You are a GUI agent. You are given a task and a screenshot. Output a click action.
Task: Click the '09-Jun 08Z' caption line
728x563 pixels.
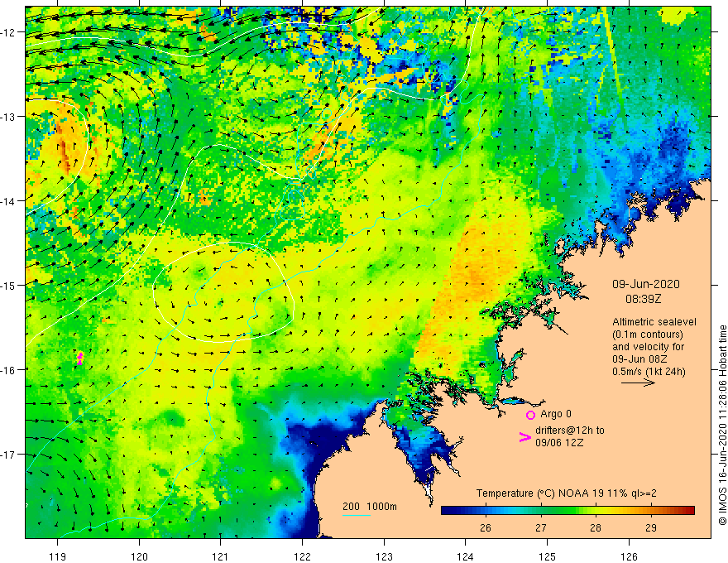639,359
